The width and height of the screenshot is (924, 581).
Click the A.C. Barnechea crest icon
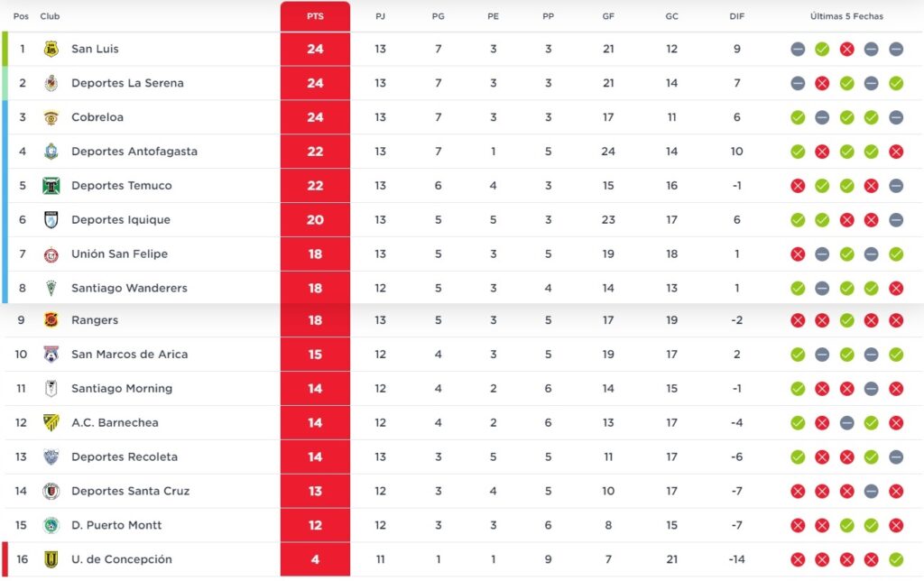(x=51, y=422)
